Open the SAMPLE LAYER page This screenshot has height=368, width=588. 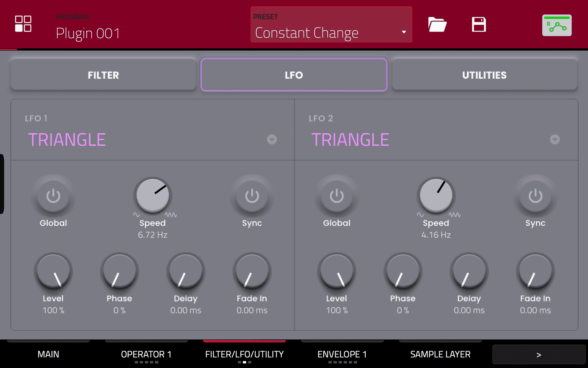440,354
